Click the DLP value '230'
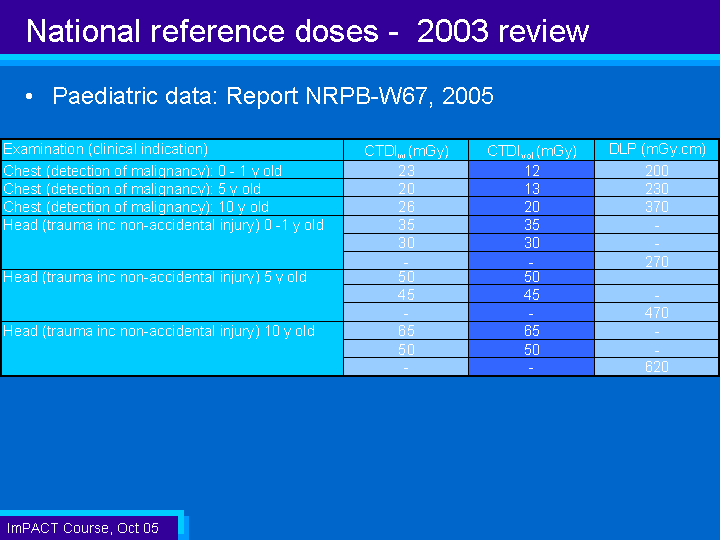Screen dimensions: 720x540 click(x=657, y=189)
